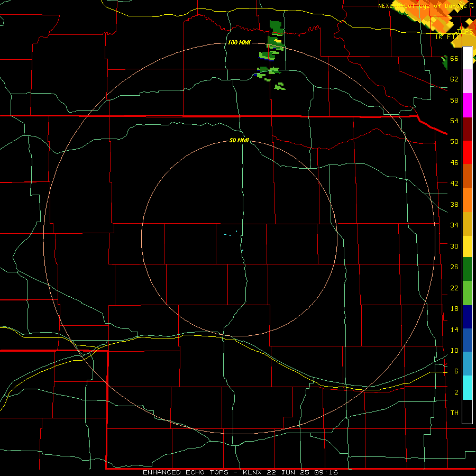Click the cyan swatch at the legend bottom
The width and height of the screenshot is (476, 476).
(x=467, y=387)
